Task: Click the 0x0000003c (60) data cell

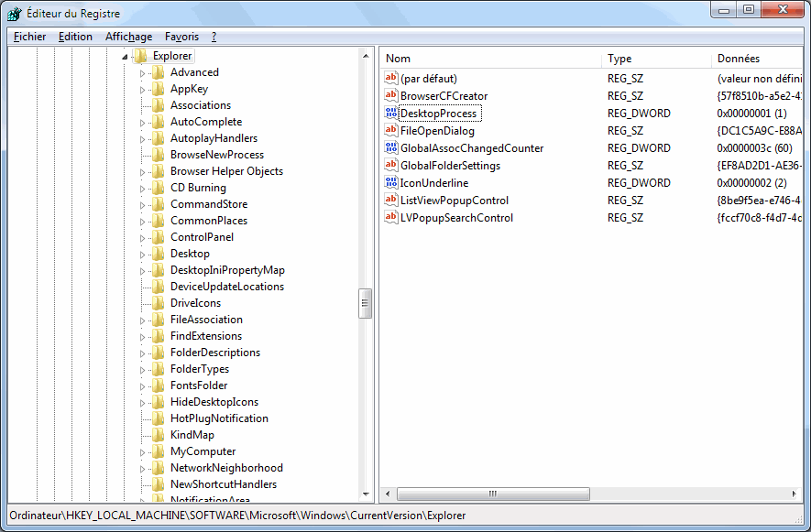Action: coord(754,148)
